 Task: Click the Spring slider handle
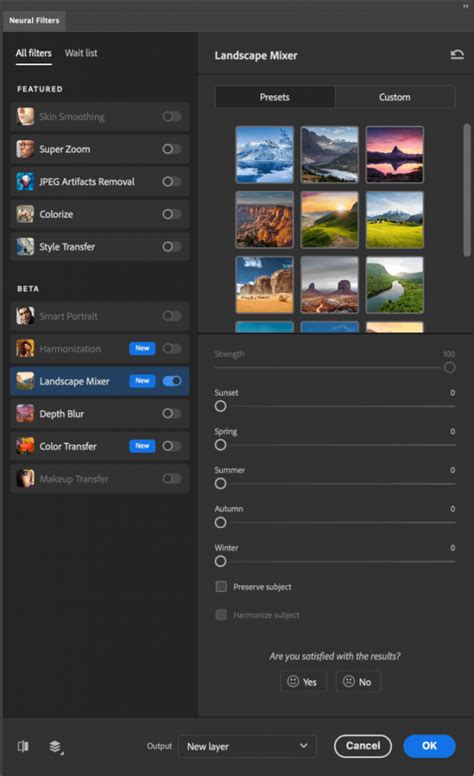click(221, 445)
